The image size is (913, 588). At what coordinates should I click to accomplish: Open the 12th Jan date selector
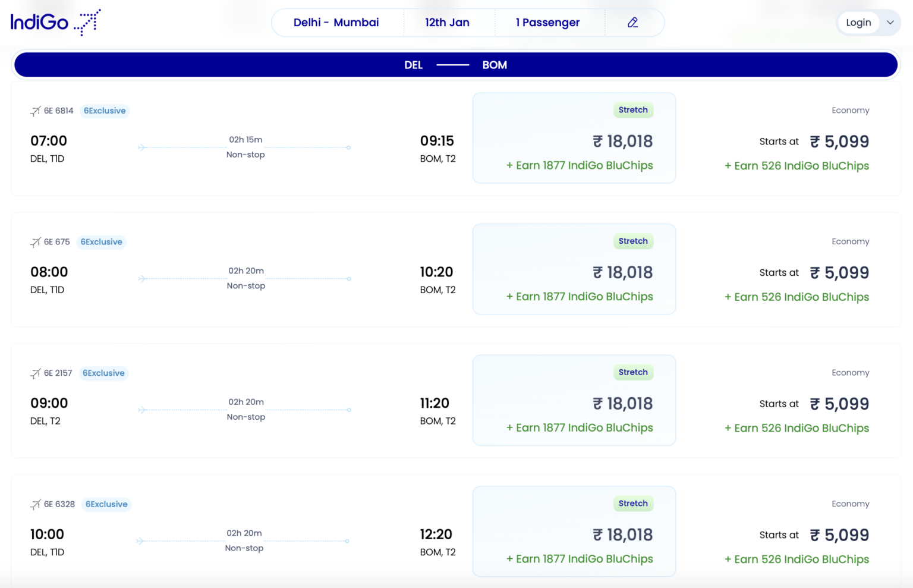point(446,22)
